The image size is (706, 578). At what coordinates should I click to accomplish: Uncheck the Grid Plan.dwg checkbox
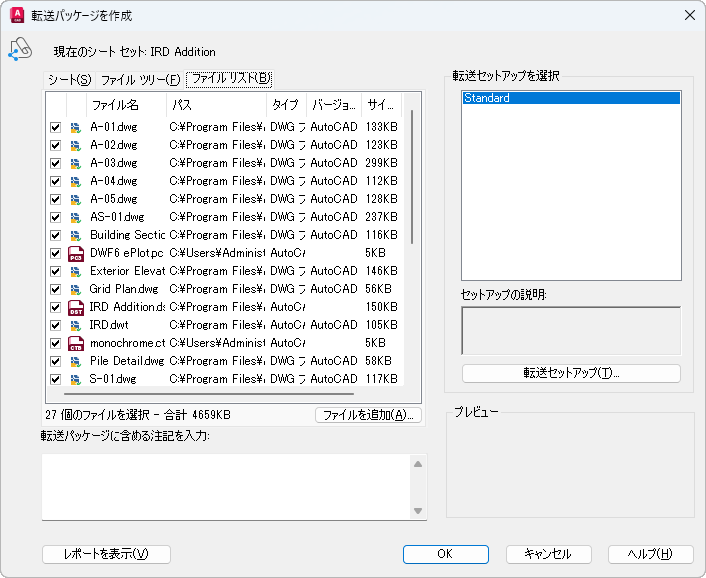[x=55, y=289]
